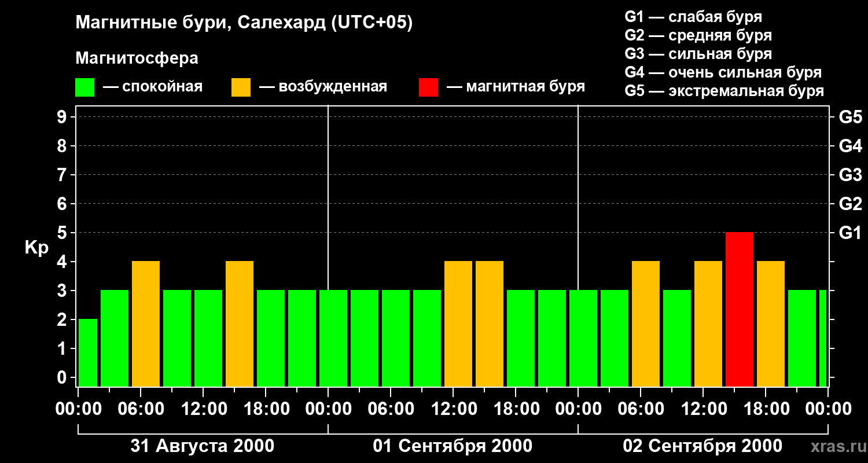Click the 'G3' label on the right axis
Screen dimensions: 868x463
point(850,175)
